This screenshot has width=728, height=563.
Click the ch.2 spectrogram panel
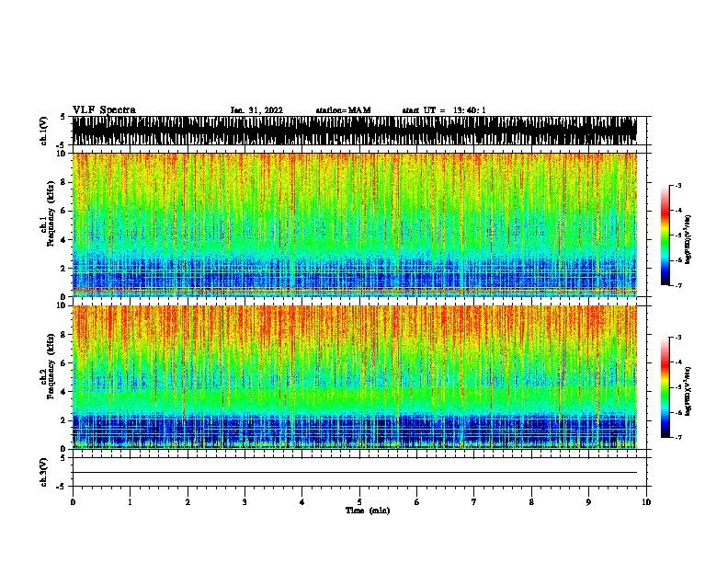click(354, 377)
